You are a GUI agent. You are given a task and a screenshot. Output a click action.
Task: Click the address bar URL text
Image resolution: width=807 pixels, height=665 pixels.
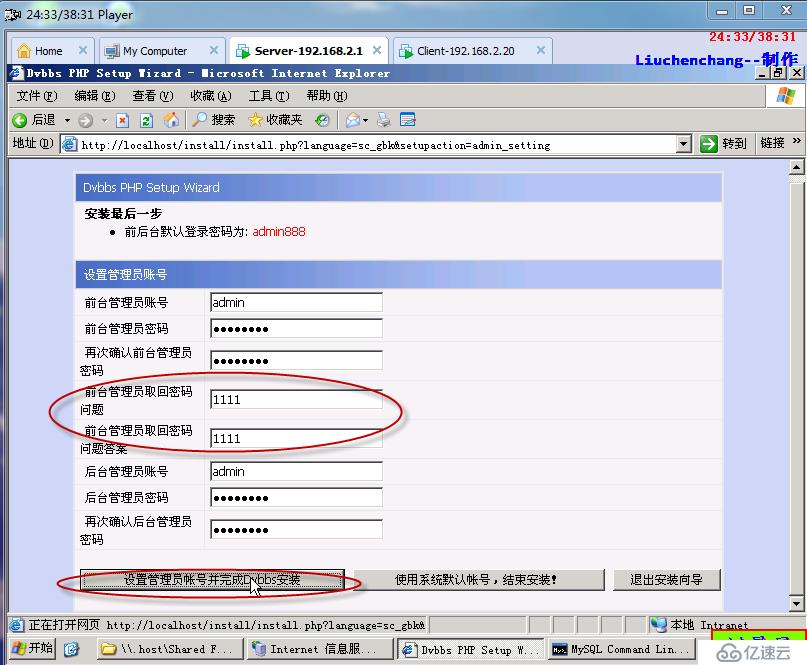click(x=315, y=145)
